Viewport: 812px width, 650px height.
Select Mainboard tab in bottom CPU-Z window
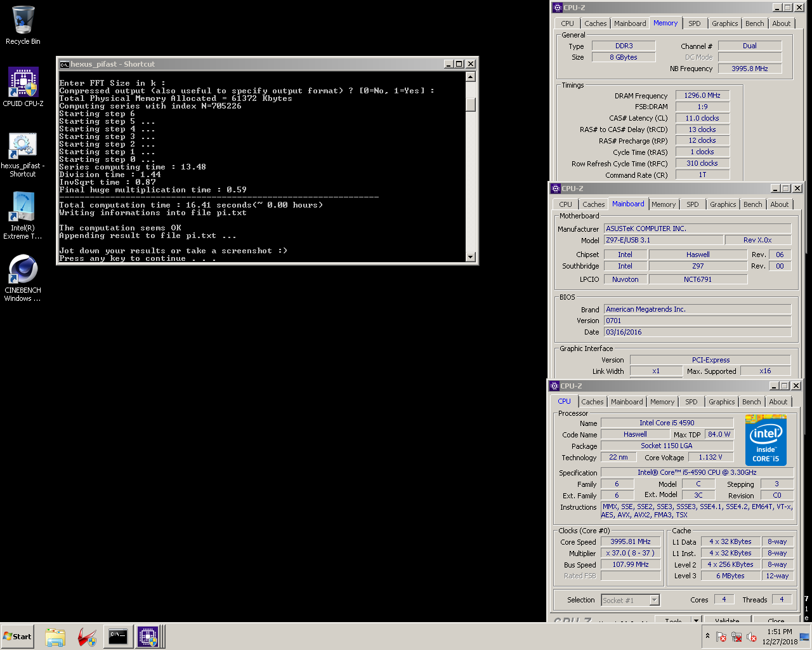[x=627, y=402]
